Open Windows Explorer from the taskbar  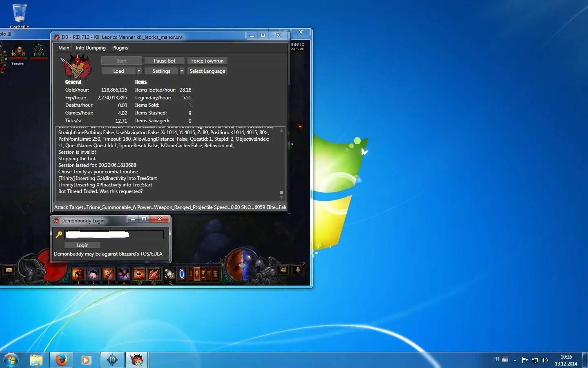(36, 360)
